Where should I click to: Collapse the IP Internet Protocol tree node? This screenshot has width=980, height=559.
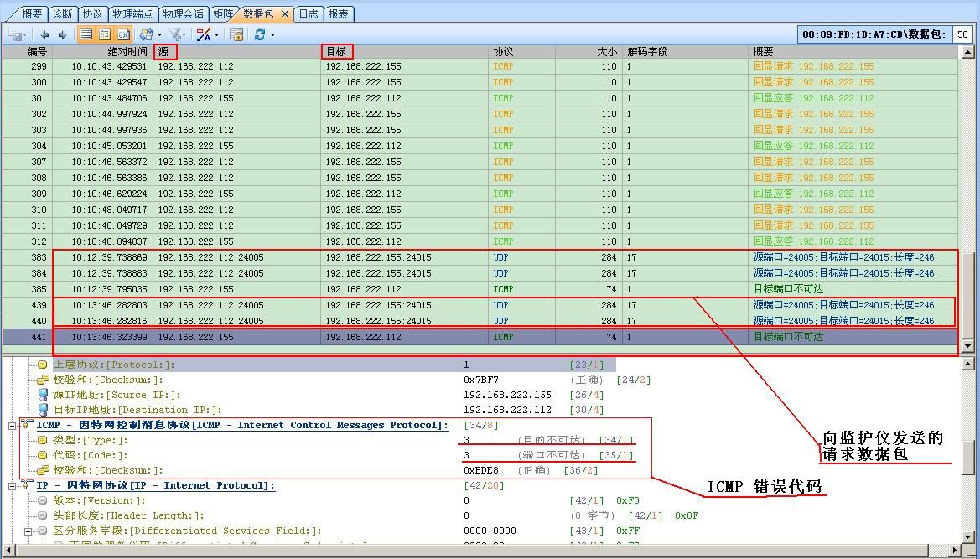tap(13, 486)
